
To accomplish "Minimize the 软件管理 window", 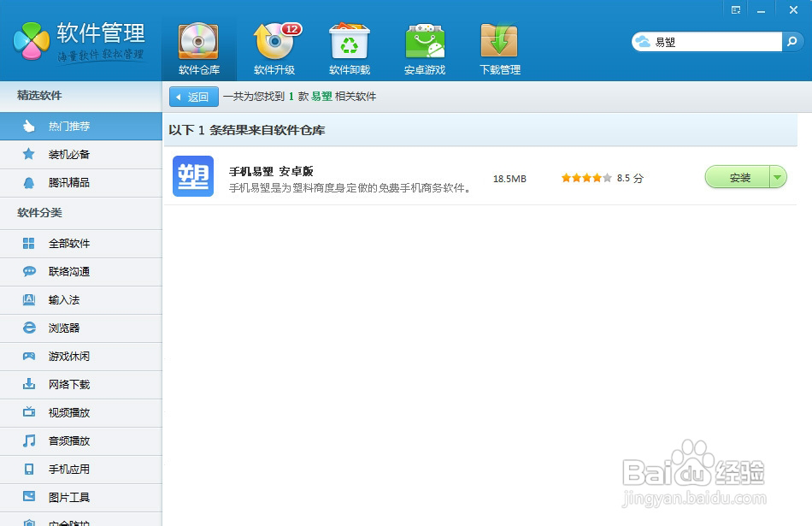I will (x=761, y=10).
